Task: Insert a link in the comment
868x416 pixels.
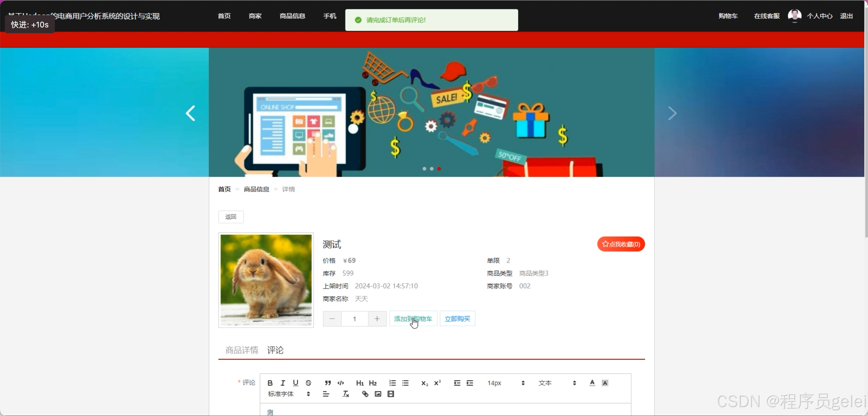Action: coord(365,394)
